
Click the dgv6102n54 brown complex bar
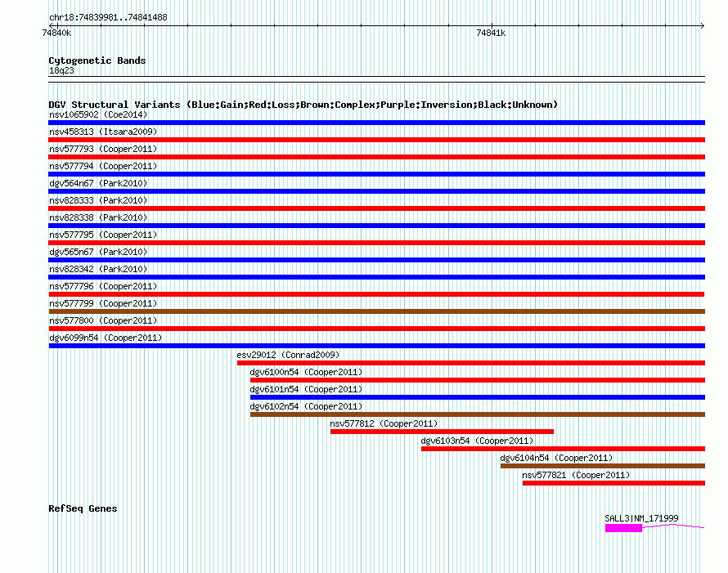tap(477, 414)
